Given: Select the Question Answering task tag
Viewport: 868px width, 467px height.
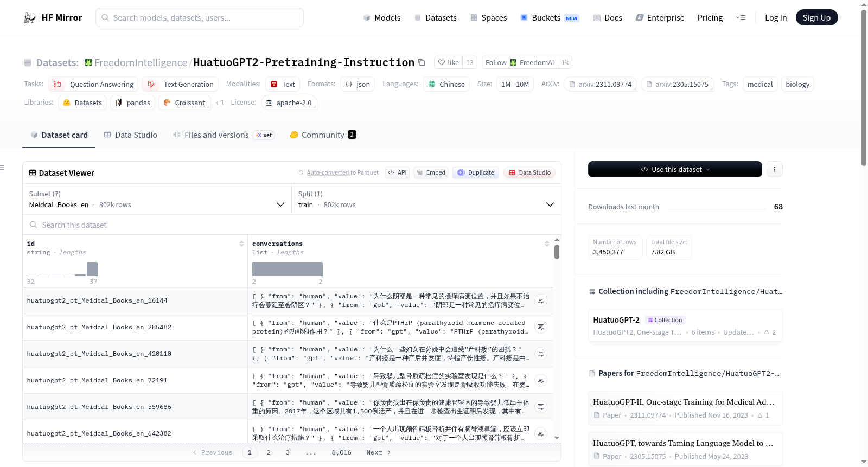Looking at the screenshot, I should pyautogui.click(x=93, y=84).
